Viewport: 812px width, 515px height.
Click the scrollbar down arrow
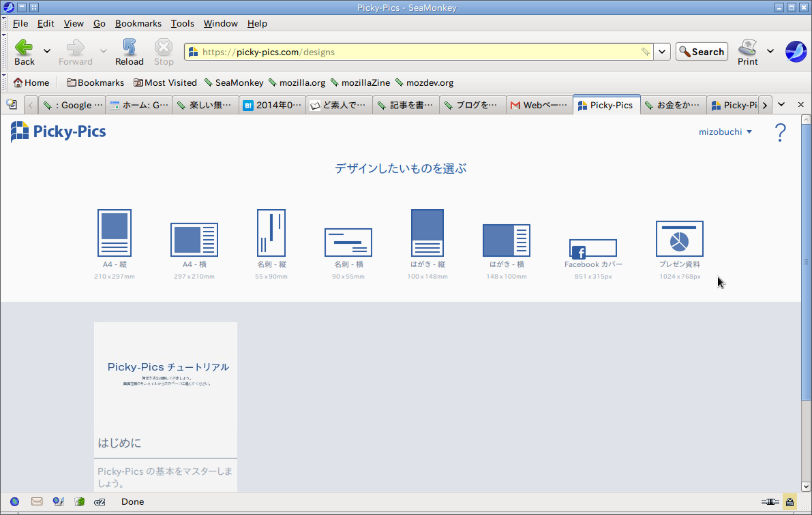pyautogui.click(x=806, y=486)
